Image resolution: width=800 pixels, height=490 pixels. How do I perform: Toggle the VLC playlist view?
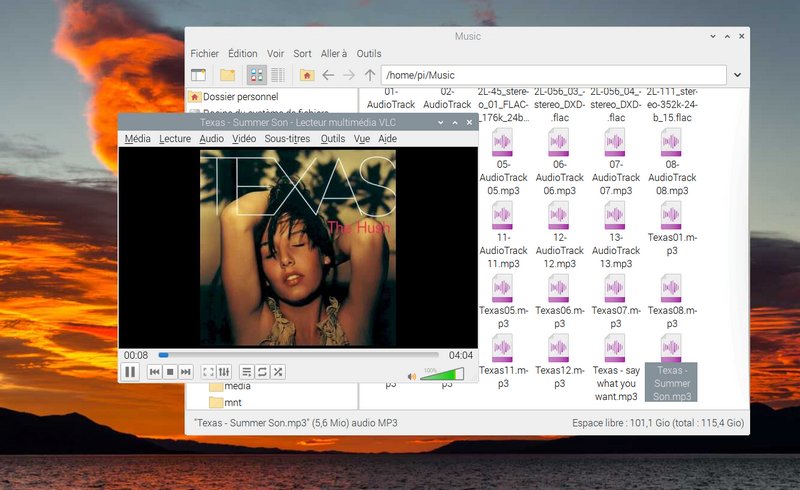pos(246,372)
